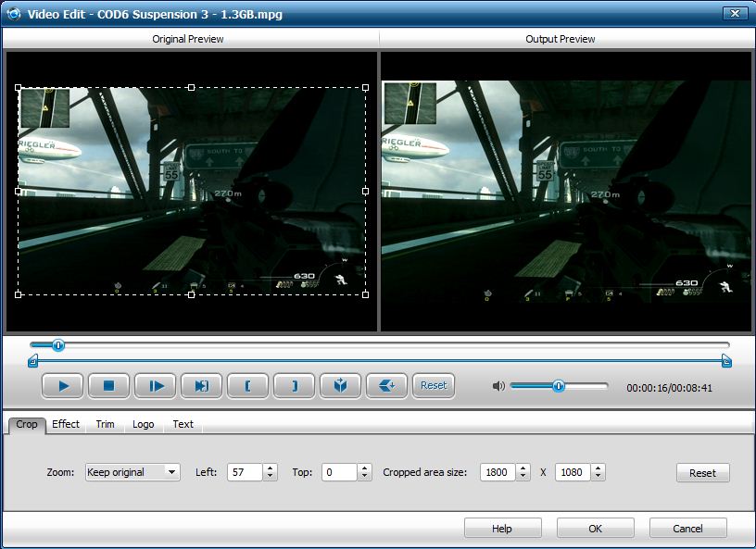Click top-right crop handle
Screen dimensions: 756x549
[x=365, y=88]
